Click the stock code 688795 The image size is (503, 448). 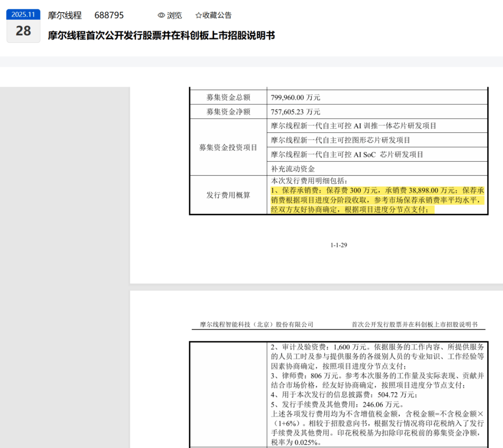pyautogui.click(x=109, y=15)
